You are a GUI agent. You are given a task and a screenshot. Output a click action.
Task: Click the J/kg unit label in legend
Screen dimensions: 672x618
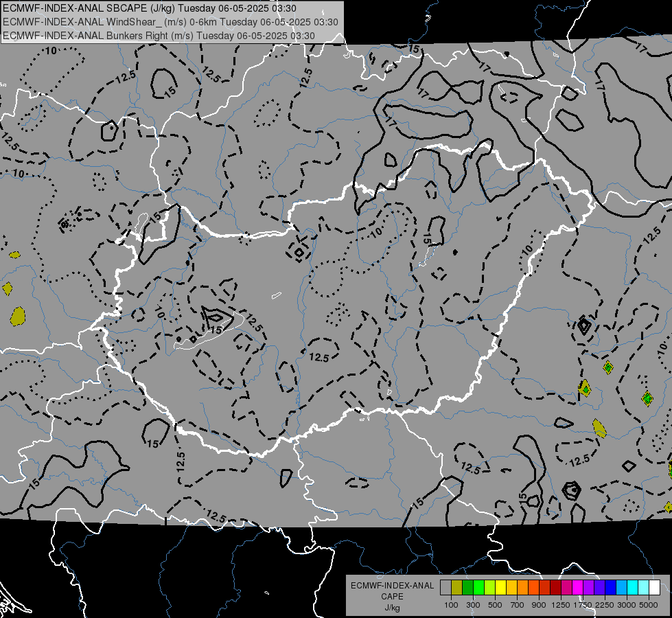point(392,608)
